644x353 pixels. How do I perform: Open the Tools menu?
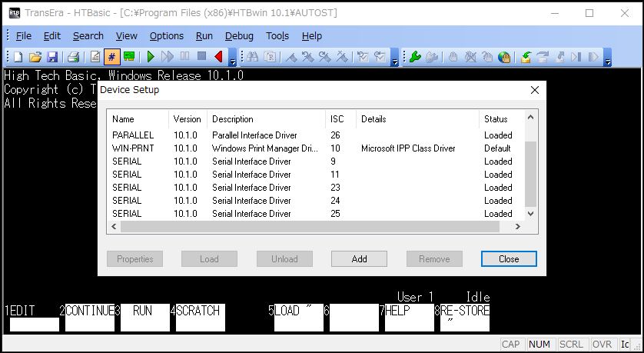(x=277, y=36)
